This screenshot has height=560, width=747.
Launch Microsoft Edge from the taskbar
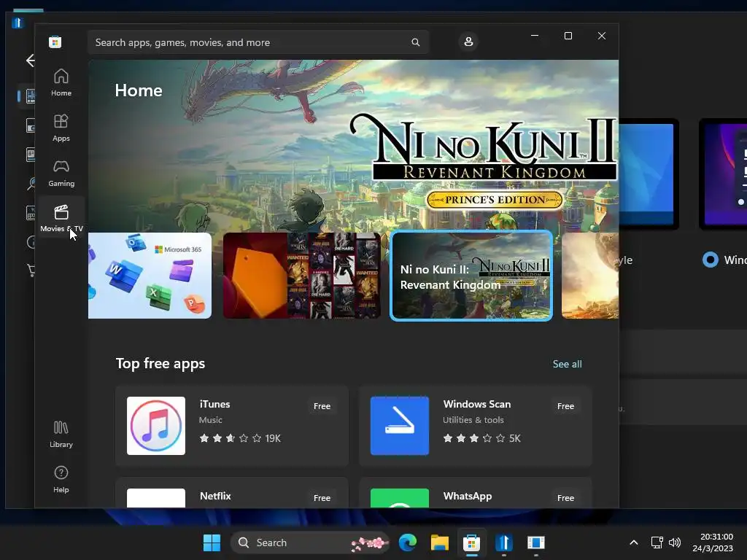point(408,542)
